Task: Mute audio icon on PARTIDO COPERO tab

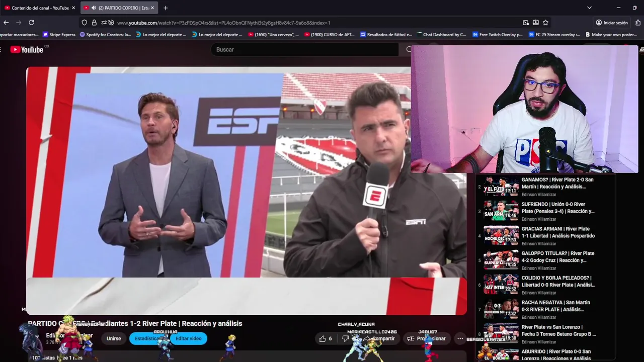Action: (94, 8)
